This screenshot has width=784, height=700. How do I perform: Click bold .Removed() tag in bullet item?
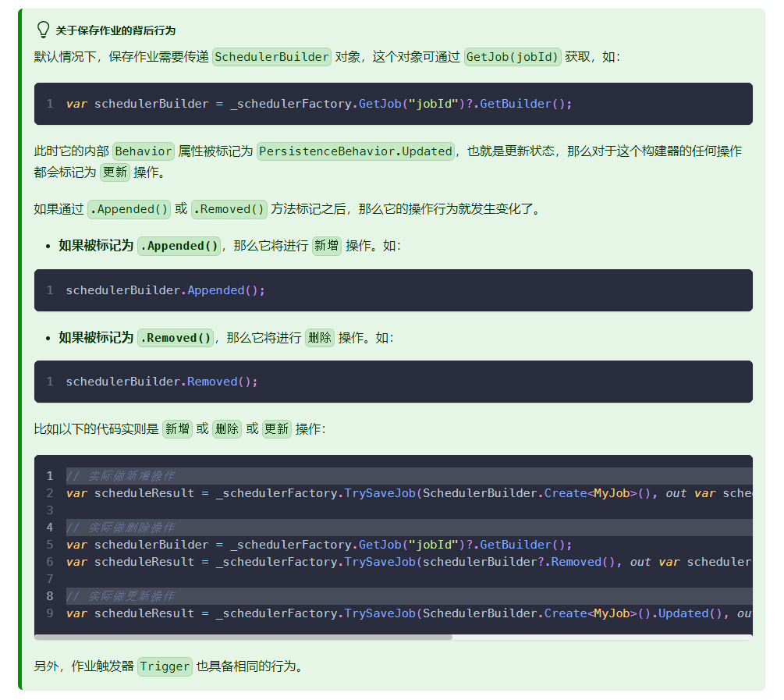(x=176, y=338)
